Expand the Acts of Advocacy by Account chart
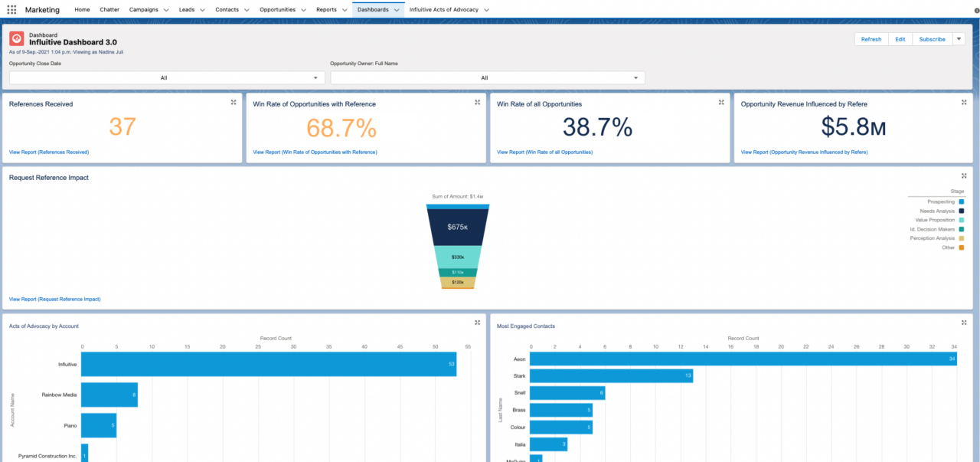 click(x=478, y=322)
